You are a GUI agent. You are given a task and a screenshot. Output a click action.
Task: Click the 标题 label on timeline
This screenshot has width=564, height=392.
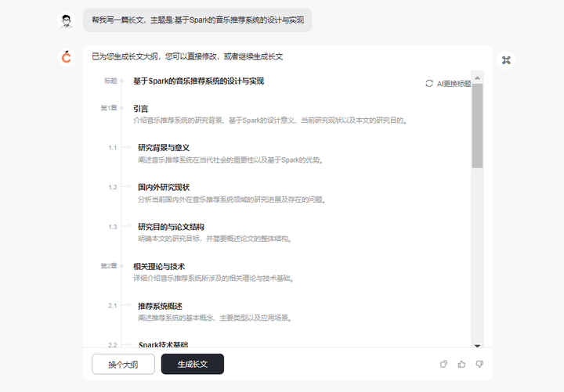tap(110, 81)
